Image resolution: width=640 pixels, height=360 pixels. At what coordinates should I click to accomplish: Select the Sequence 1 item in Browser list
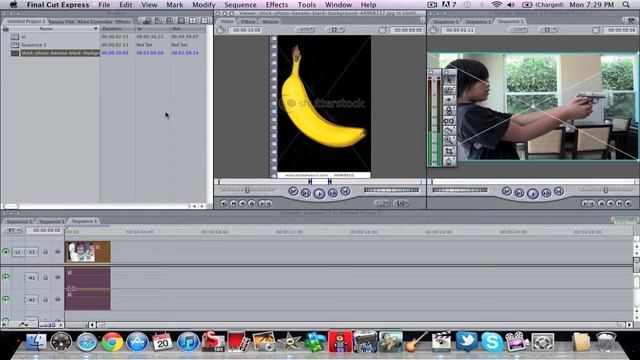point(33,45)
